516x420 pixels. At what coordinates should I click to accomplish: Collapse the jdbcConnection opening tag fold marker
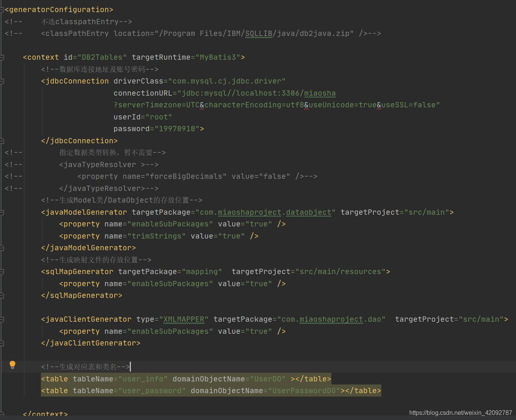pos(2,81)
